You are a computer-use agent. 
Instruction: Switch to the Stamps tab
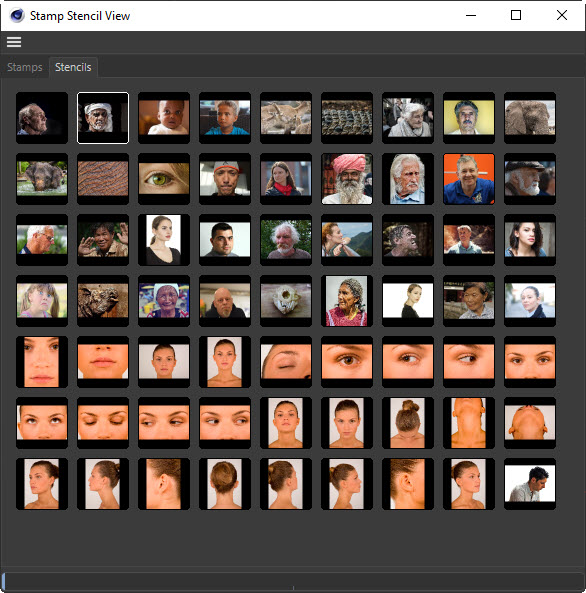point(25,67)
